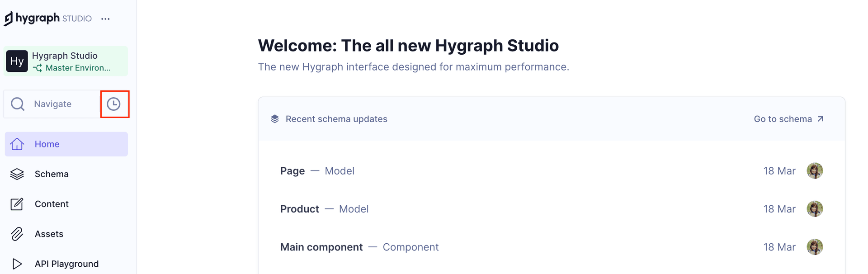This screenshot has height=274, width=868.
Task: Click the Recent schema updates stack icon
Action: point(274,119)
